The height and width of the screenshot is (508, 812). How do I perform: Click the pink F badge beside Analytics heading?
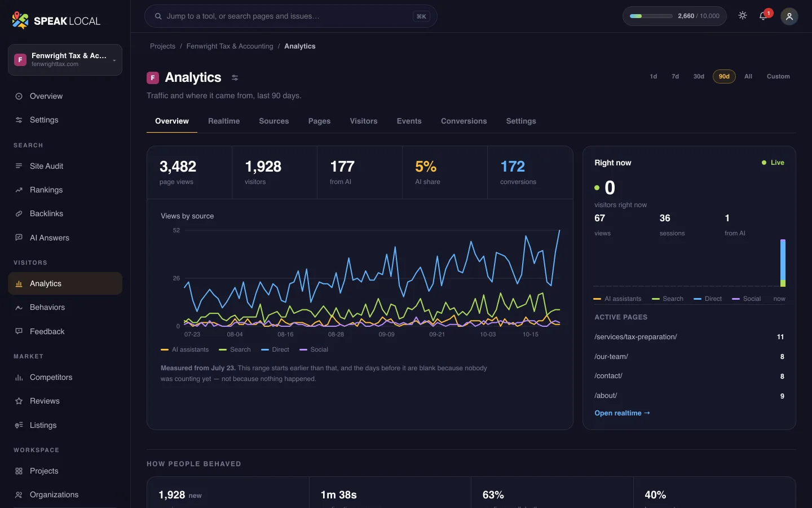pos(153,78)
